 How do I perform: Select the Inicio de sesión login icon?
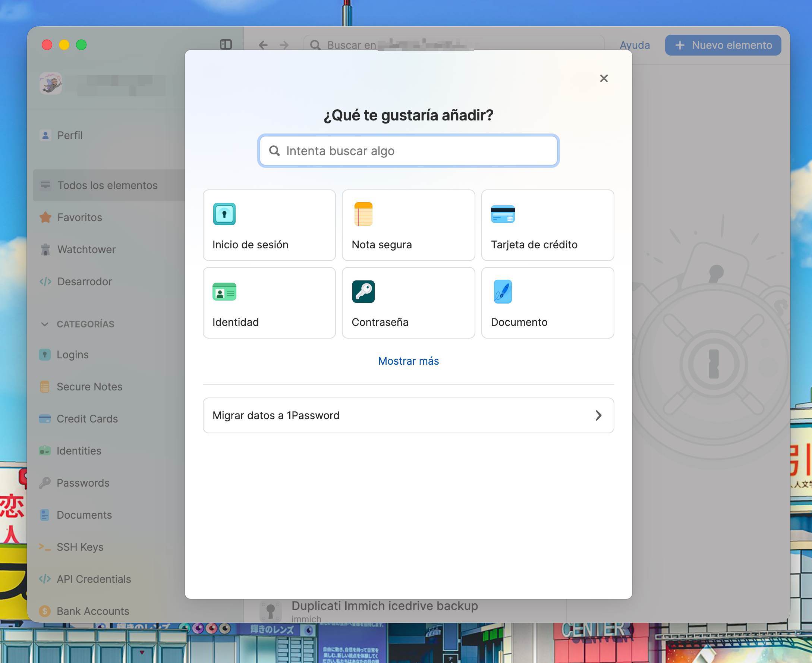click(x=224, y=214)
